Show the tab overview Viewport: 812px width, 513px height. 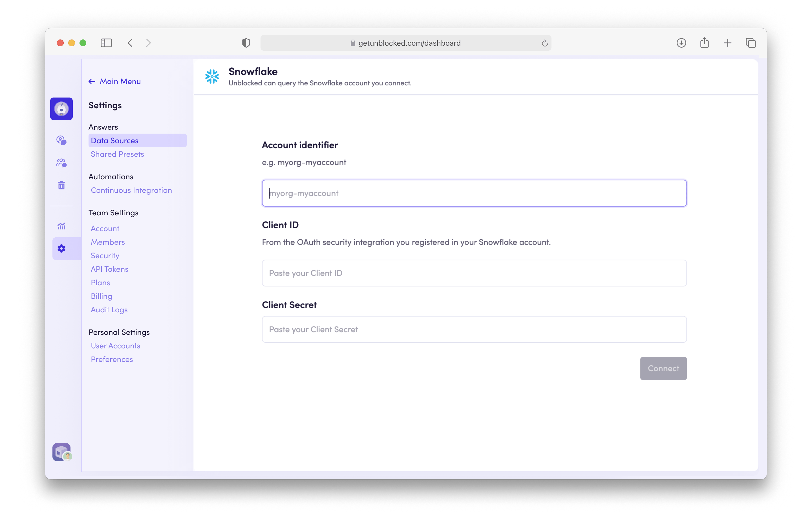[x=751, y=43]
